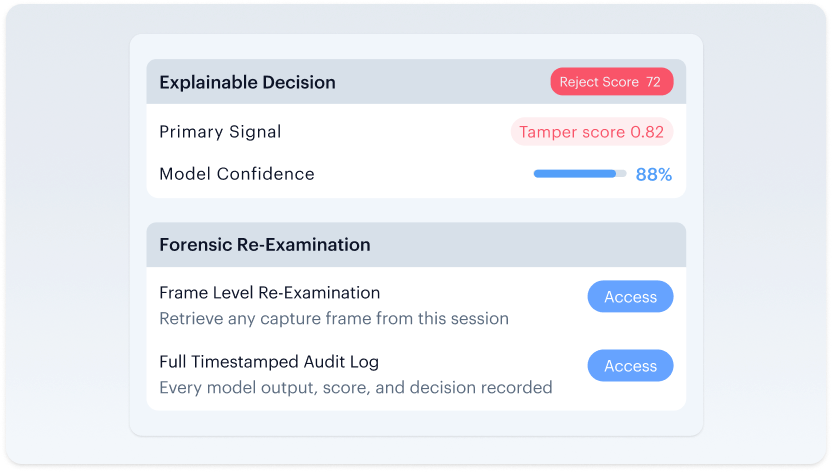832x472 pixels.
Task: Click the 88% confidence value
Action: pos(654,174)
